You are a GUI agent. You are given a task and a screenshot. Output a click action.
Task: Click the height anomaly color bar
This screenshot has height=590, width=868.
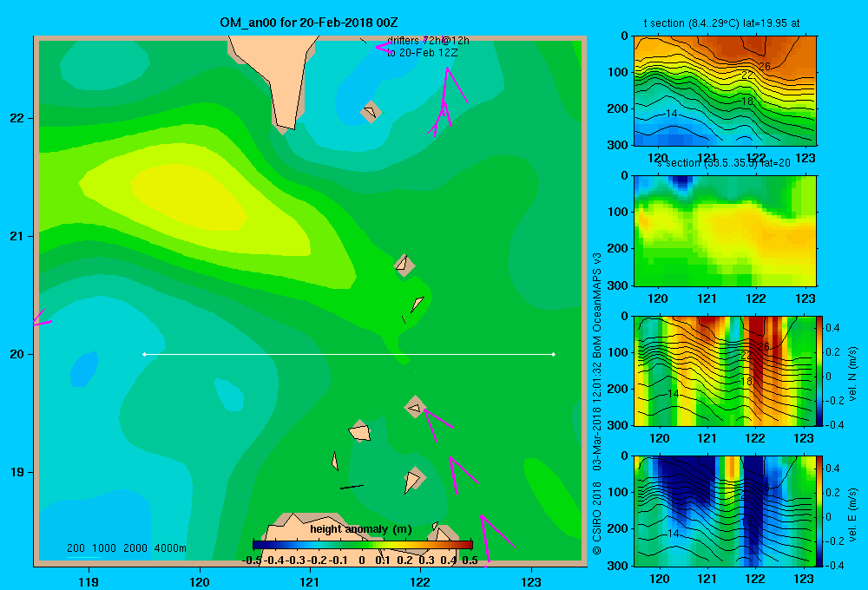click(x=363, y=545)
